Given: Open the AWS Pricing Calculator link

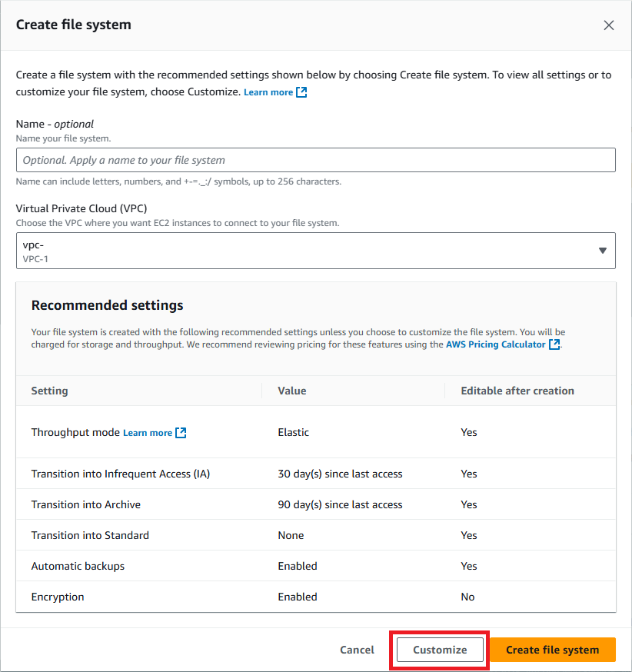Looking at the screenshot, I should [x=495, y=344].
